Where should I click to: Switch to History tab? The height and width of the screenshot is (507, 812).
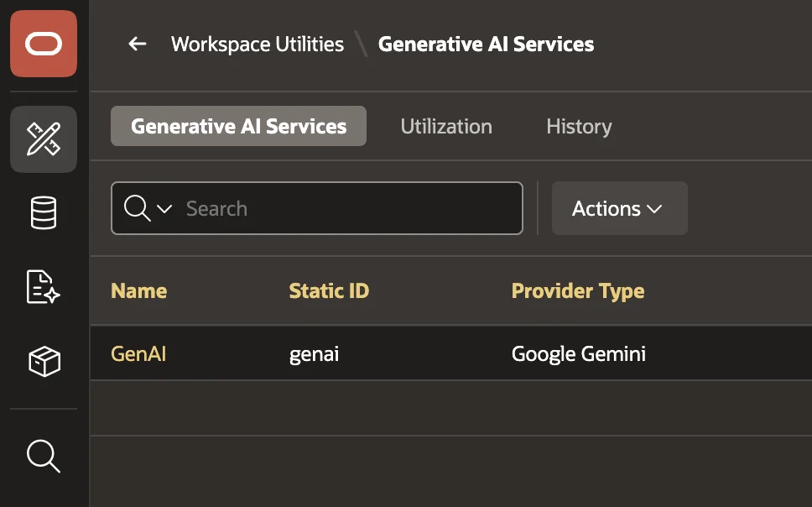click(579, 127)
